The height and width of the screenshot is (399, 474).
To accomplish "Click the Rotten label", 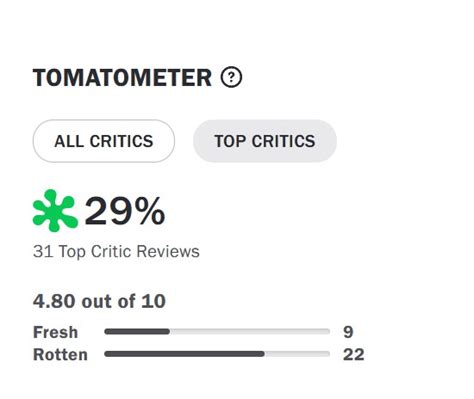I will (x=60, y=354).
